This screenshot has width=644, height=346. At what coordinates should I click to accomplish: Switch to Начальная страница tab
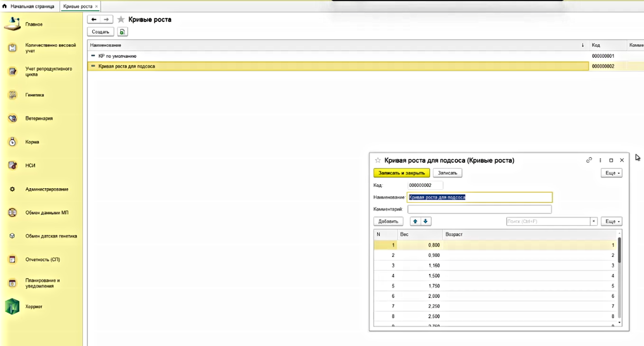coord(29,6)
